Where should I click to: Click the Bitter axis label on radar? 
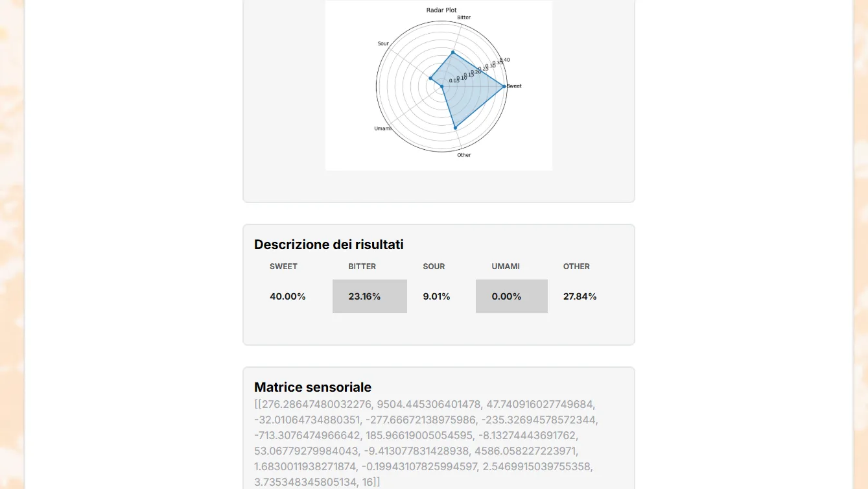point(464,17)
